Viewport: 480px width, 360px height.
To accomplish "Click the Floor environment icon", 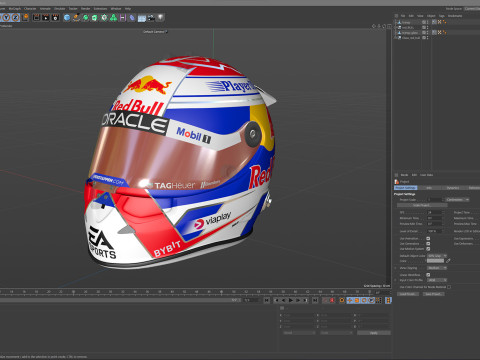I will pyautogui.click(x=142, y=18).
